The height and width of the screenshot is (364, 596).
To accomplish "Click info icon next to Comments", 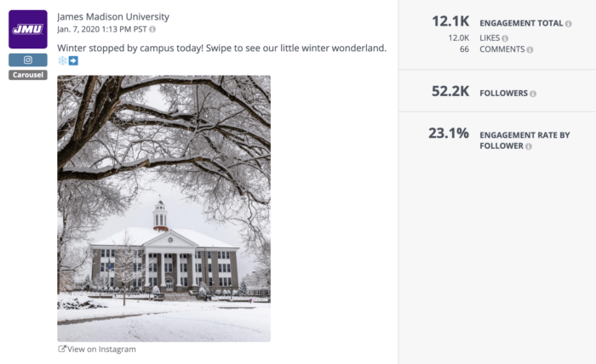I will [530, 50].
